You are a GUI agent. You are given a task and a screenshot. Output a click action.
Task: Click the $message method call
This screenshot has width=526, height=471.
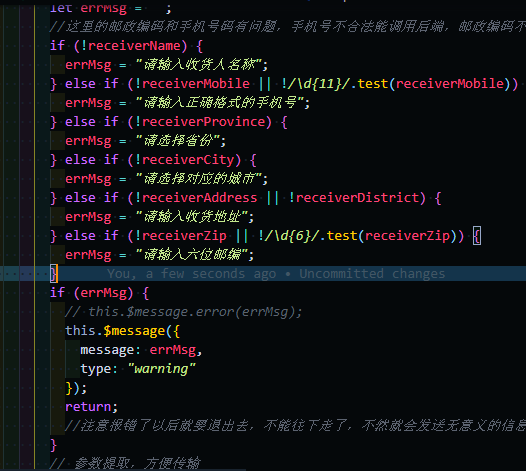click(134, 331)
